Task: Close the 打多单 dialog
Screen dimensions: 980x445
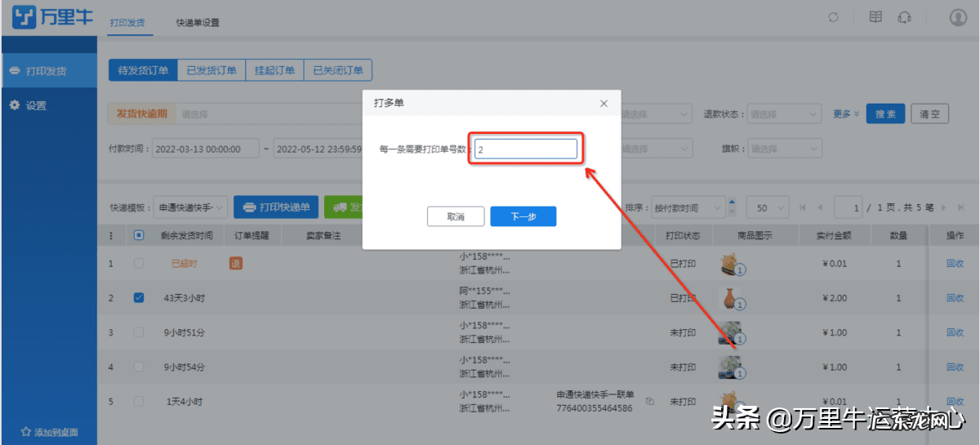Action: click(604, 104)
